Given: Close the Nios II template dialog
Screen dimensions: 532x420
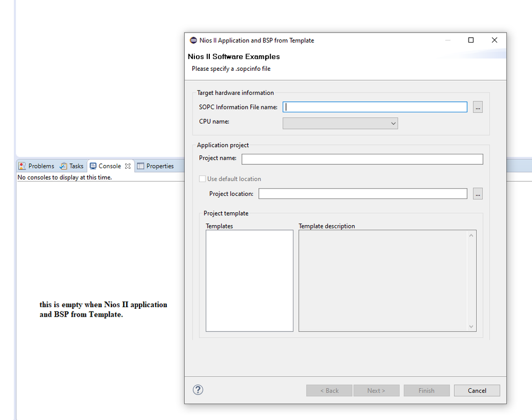Looking at the screenshot, I should tap(494, 40).
